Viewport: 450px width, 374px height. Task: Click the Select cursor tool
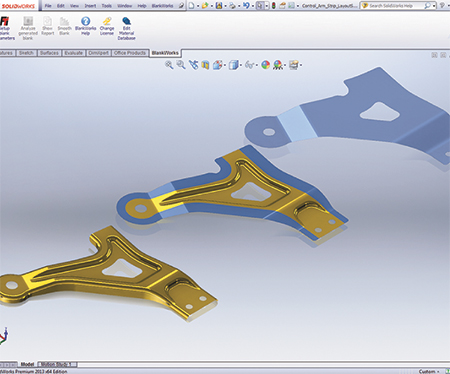(260, 6)
